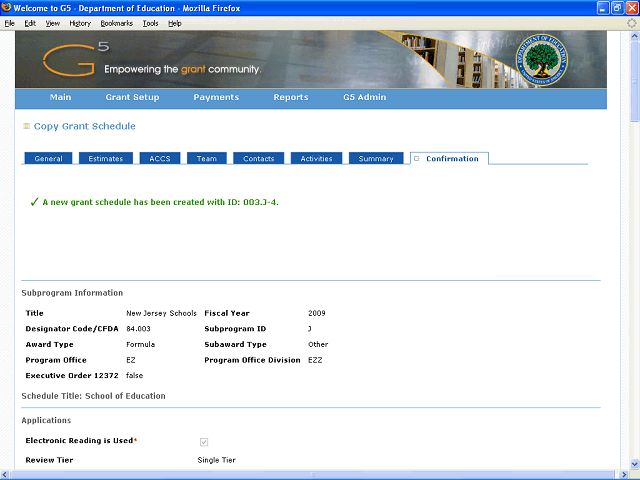This screenshot has height=480, width=640.
Task: Open the Edit menu
Action: click(30, 23)
